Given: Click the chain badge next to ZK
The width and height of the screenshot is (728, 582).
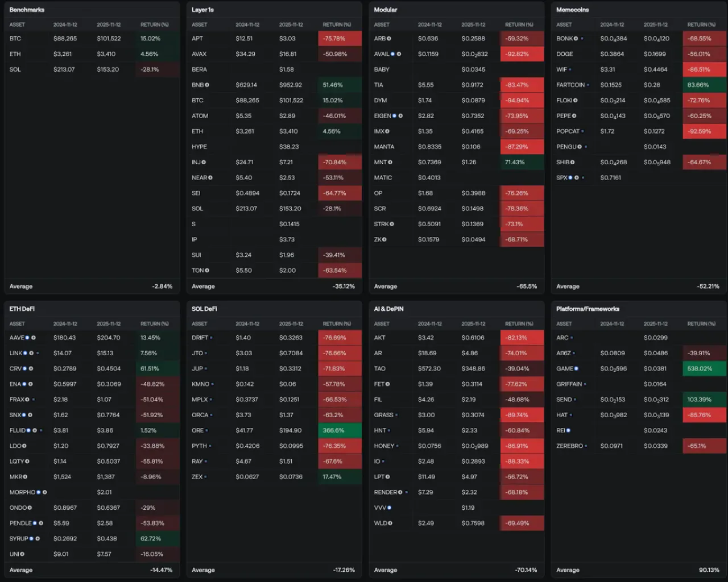Looking at the screenshot, I should click(384, 240).
